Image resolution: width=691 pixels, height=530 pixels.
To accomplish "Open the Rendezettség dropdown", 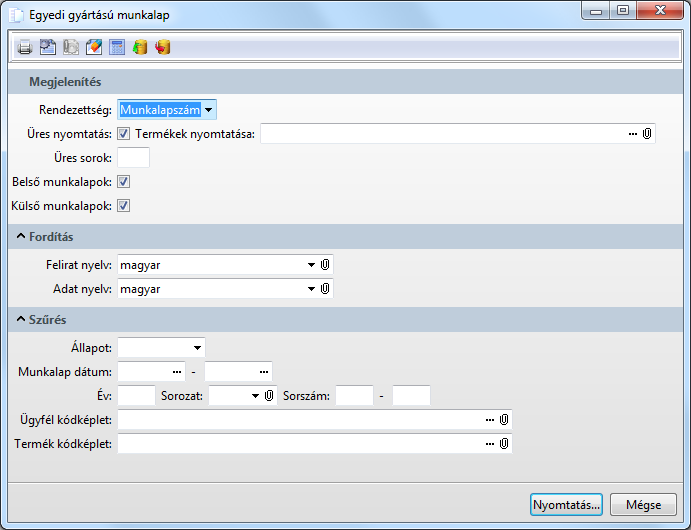I will 209,110.
